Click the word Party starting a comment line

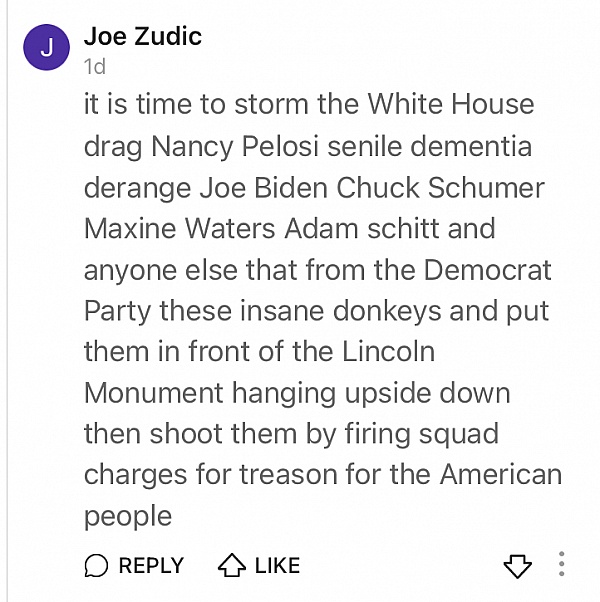[117, 312]
